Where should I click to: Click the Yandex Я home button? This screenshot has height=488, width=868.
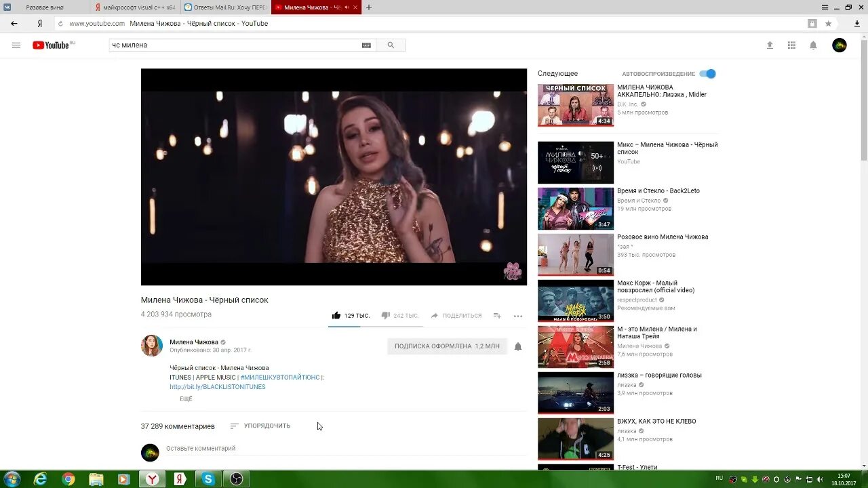point(40,23)
